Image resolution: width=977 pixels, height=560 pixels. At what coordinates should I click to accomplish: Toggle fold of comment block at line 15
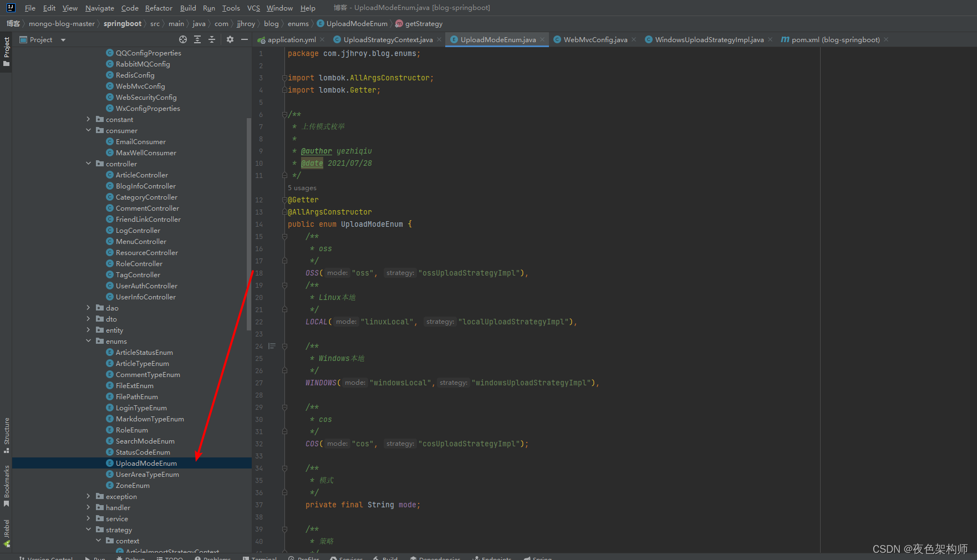pos(284,236)
